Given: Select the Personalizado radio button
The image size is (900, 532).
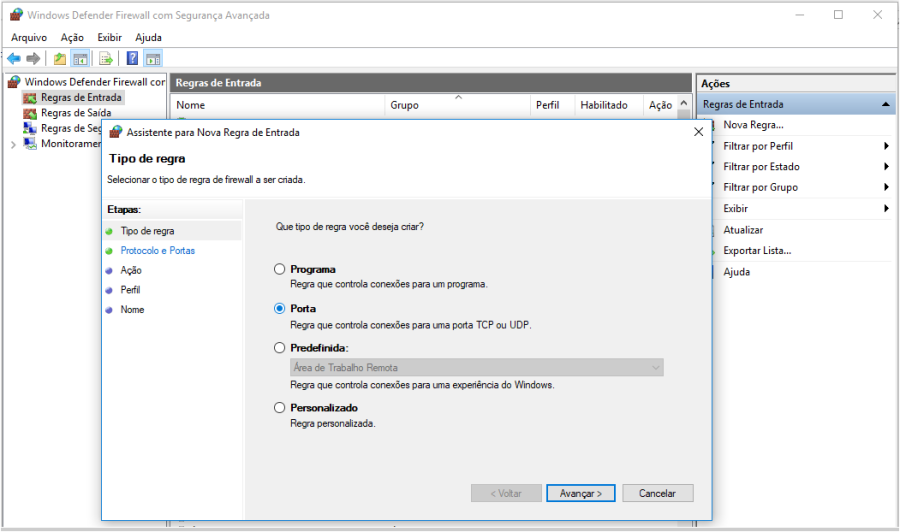Looking at the screenshot, I should click(x=280, y=408).
